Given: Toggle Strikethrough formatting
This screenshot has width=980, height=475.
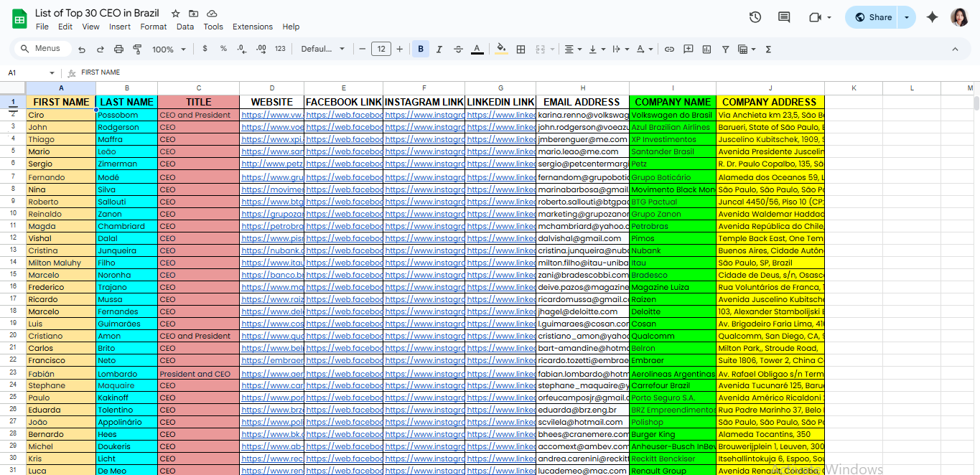Looking at the screenshot, I should 458,50.
